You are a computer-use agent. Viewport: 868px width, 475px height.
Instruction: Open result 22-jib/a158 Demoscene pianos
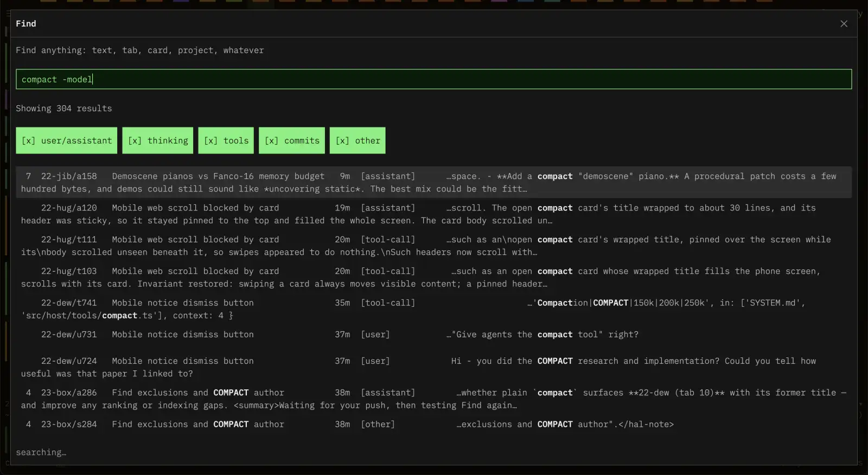434,182
